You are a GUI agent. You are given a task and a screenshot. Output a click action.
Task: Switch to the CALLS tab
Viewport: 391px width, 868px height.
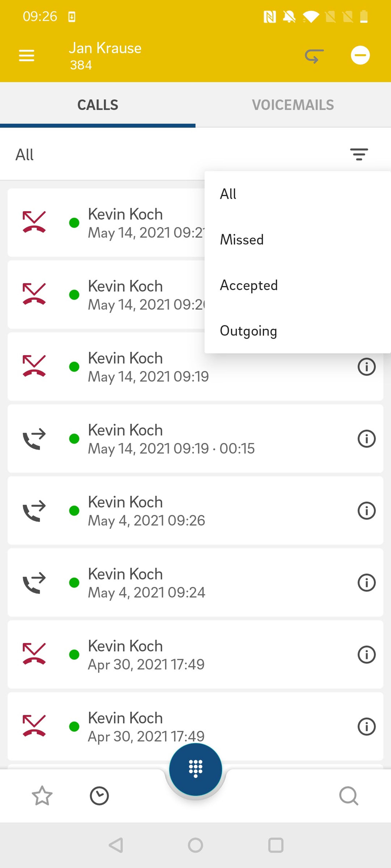tap(98, 105)
